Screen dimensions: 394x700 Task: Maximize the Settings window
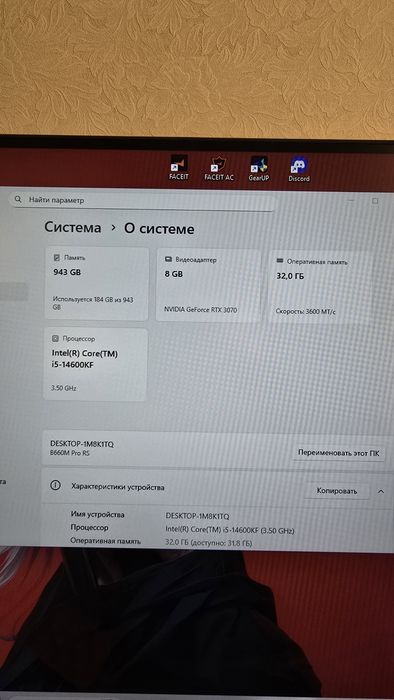tap(375, 201)
